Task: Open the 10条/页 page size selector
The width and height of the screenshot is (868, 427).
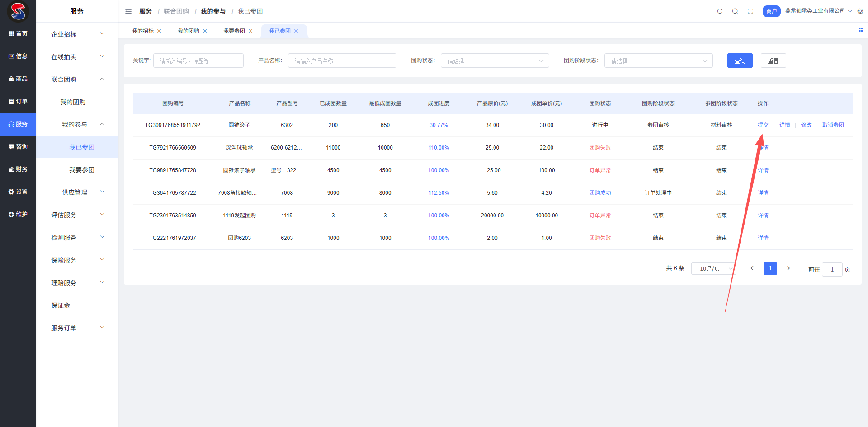Action: point(713,268)
